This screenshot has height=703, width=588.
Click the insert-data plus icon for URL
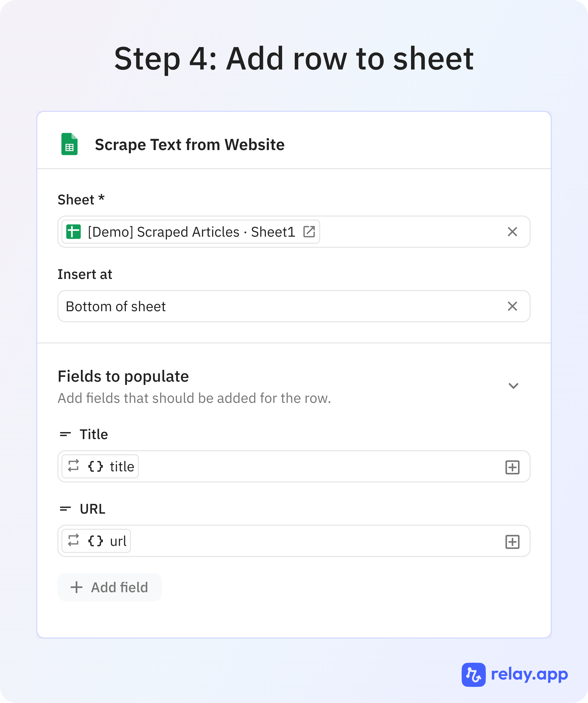point(512,542)
